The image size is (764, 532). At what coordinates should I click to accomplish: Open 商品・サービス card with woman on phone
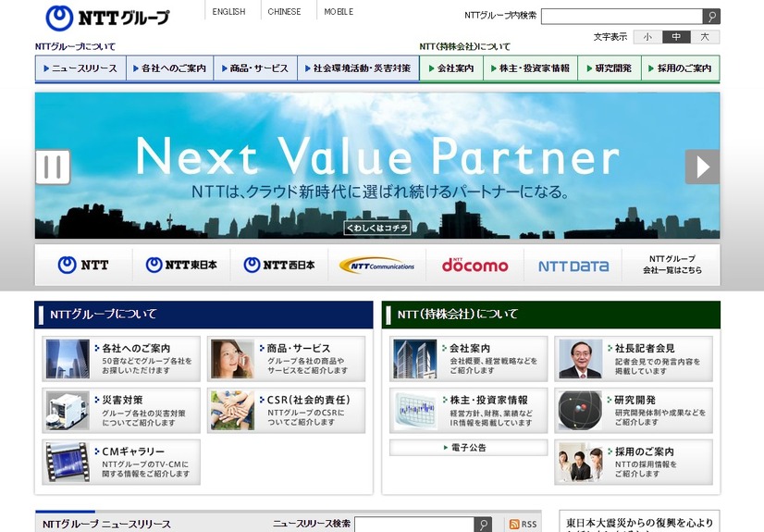(x=286, y=359)
